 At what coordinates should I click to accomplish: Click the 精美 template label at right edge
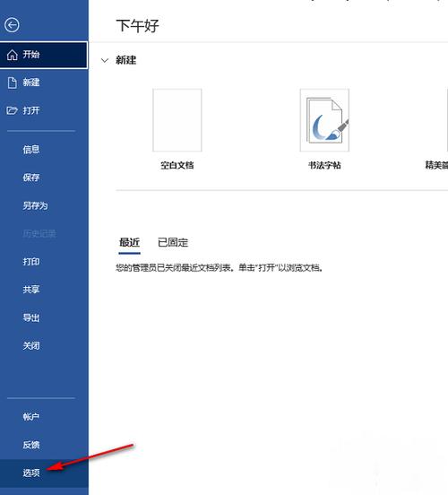(436, 165)
